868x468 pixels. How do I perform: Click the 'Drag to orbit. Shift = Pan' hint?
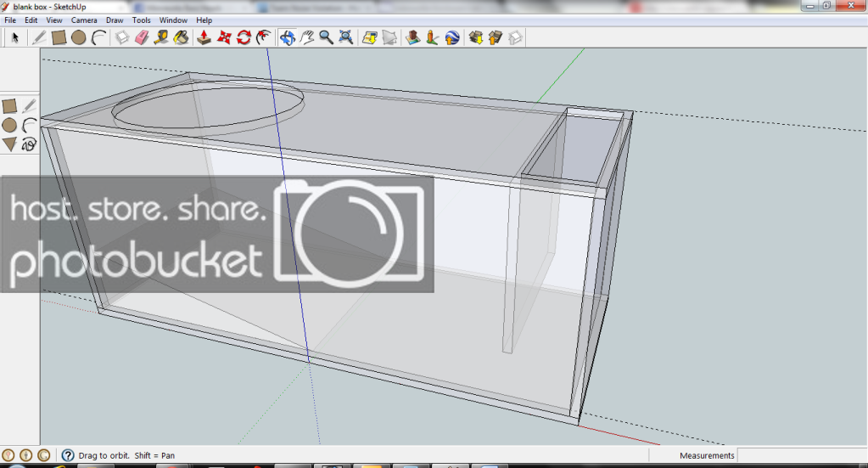126,455
